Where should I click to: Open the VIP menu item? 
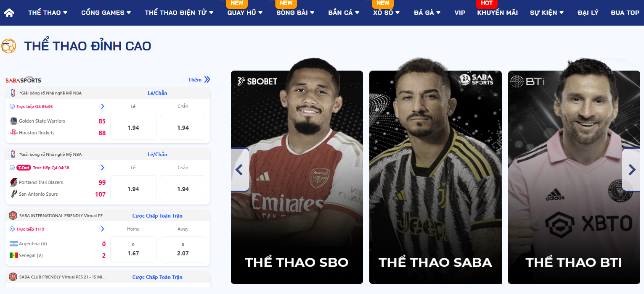[x=460, y=13]
